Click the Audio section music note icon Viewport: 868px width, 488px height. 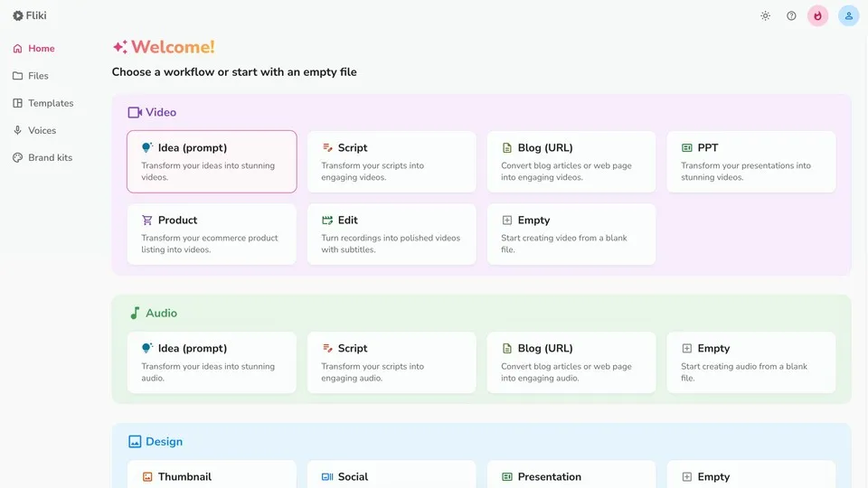[135, 314]
